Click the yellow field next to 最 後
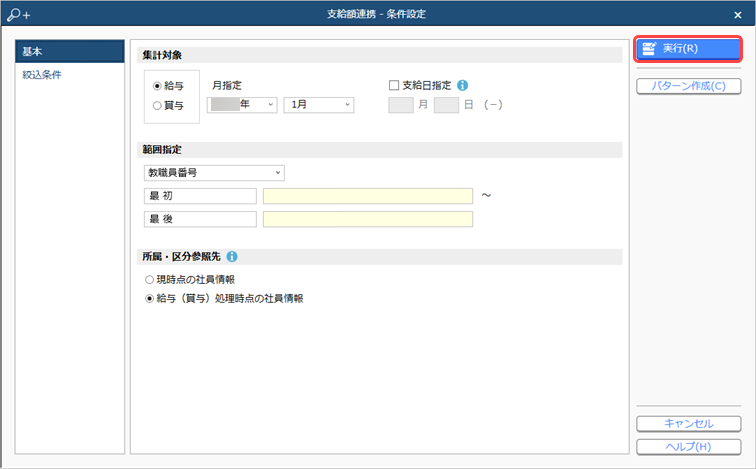This screenshot has width=756, height=469. [x=368, y=219]
